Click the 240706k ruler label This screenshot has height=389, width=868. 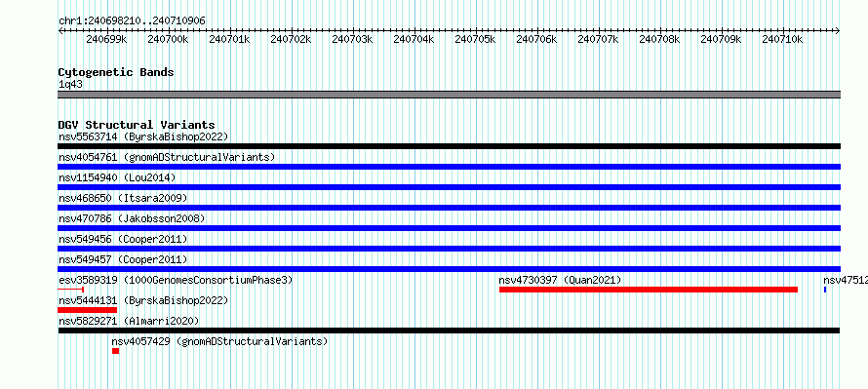[536, 39]
